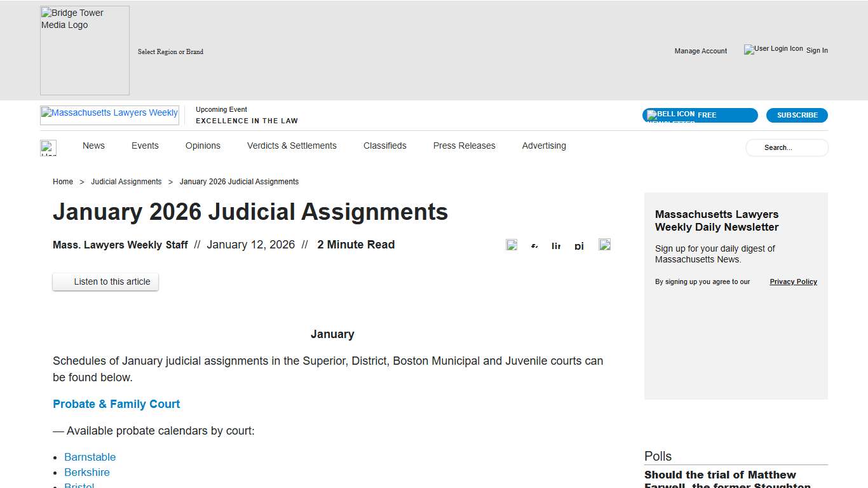Pin the article to Pinterest

pyautogui.click(x=579, y=245)
